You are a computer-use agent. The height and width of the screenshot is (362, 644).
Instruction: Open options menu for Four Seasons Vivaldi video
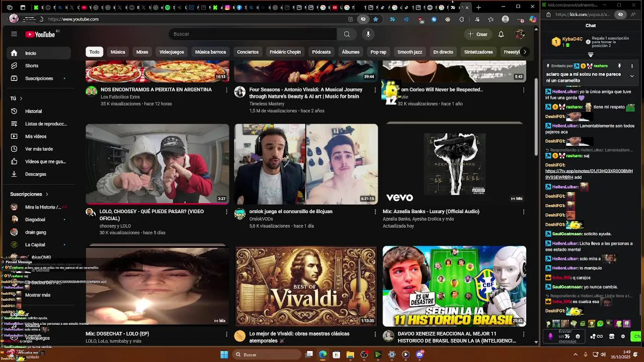tap(375, 89)
